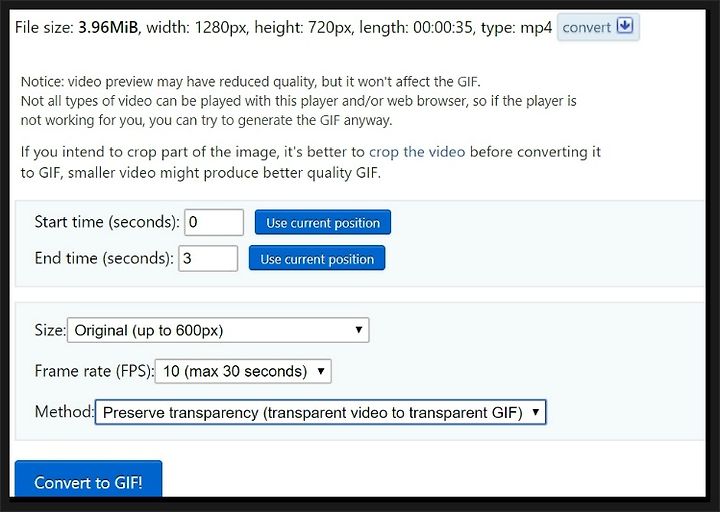The height and width of the screenshot is (512, 720).
Task: Click the download arrow icon beside convert
Action: click(x=625, y=26)
